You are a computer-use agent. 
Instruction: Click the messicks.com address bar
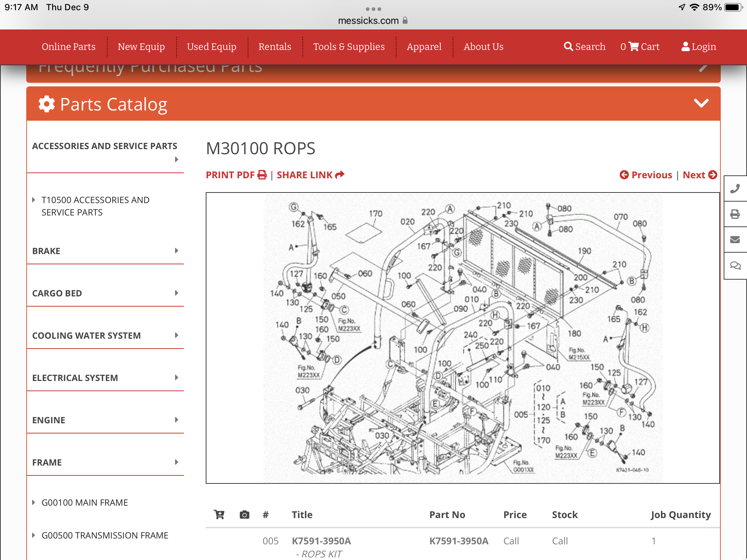[373, 20]
